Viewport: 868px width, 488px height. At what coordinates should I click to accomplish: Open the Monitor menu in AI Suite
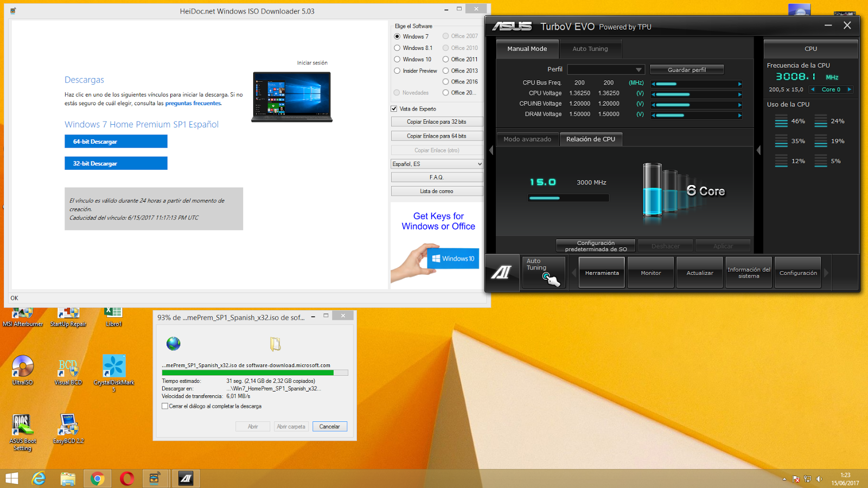[x=650, y=273]
